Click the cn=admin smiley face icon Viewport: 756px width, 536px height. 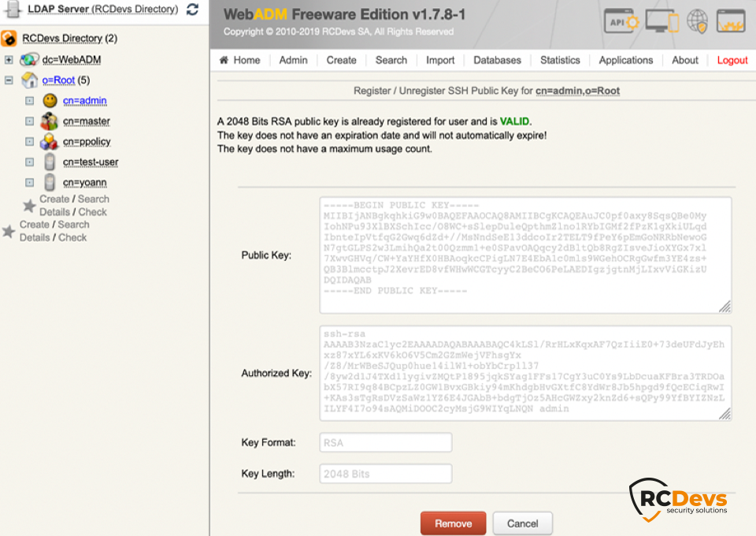pyautogui.click(x=50, y=100)
